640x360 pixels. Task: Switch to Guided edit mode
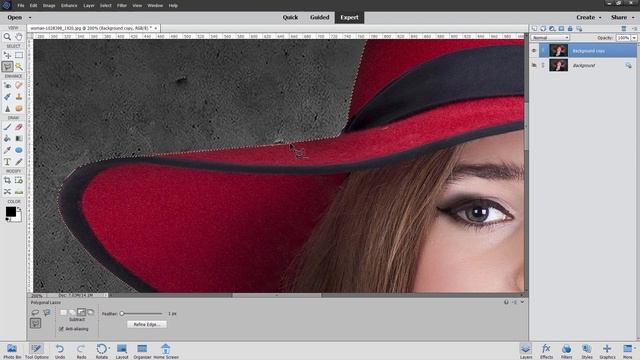click(x=319, y=18)
